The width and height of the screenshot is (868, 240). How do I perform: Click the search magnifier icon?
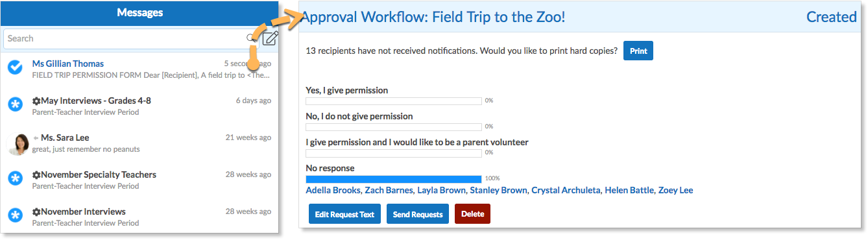click(251, 38)
